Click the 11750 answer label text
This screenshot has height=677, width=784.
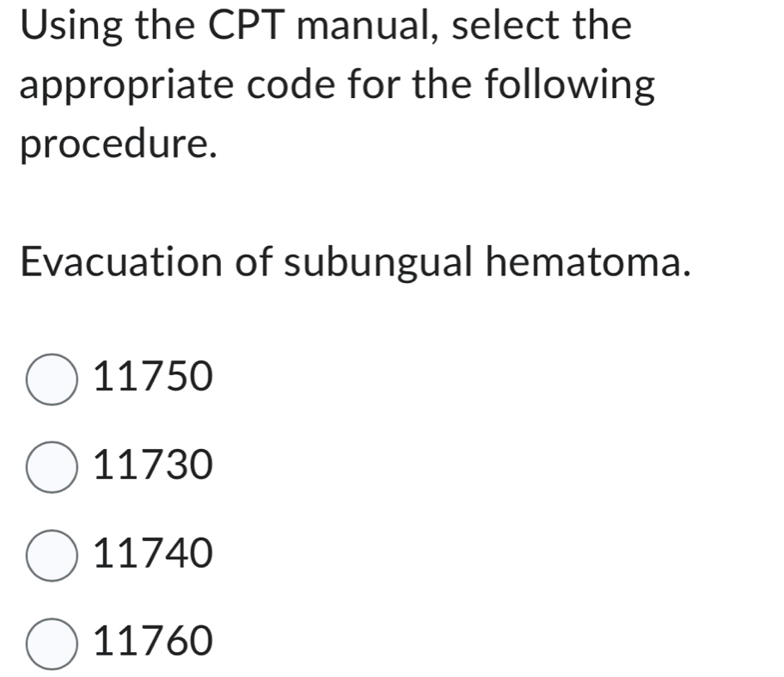(x=151, y=378)
